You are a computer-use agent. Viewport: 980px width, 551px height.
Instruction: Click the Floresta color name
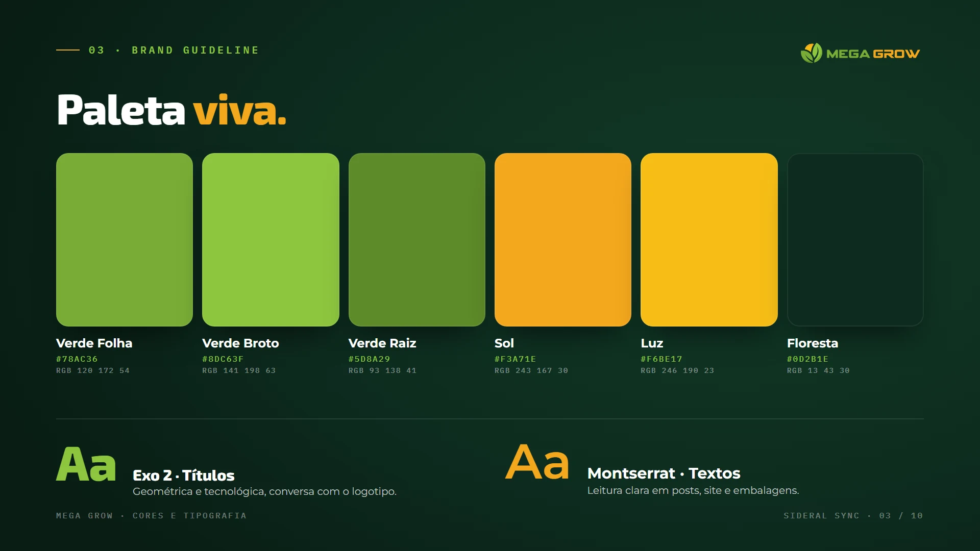coord(813,343)
